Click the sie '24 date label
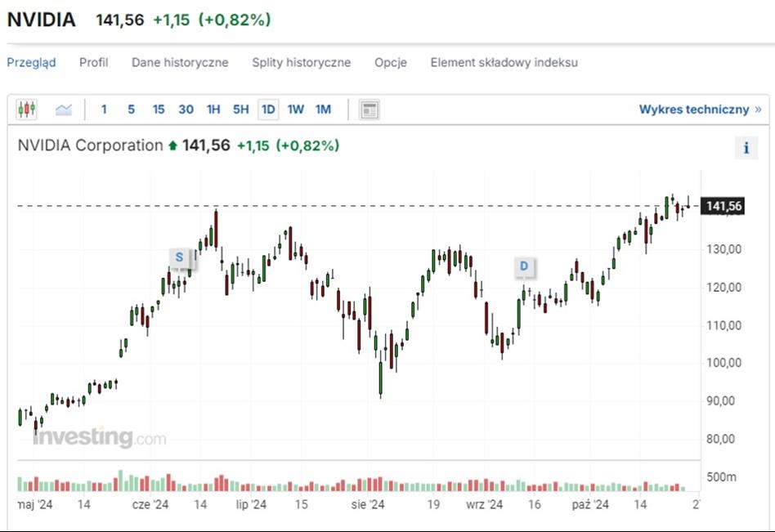Screen dimensions: 775x532 pos(368,504)
